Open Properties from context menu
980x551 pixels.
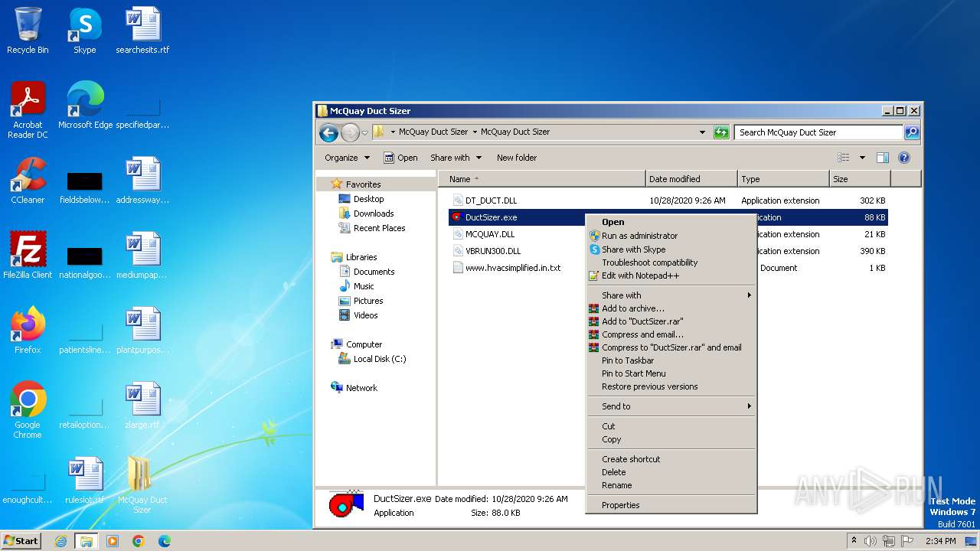(671, 505)
